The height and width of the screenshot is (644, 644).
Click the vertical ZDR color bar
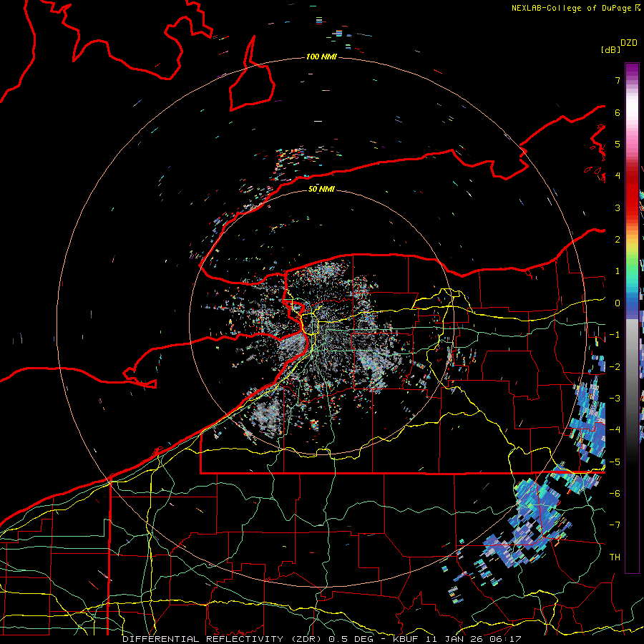[632, 318]
